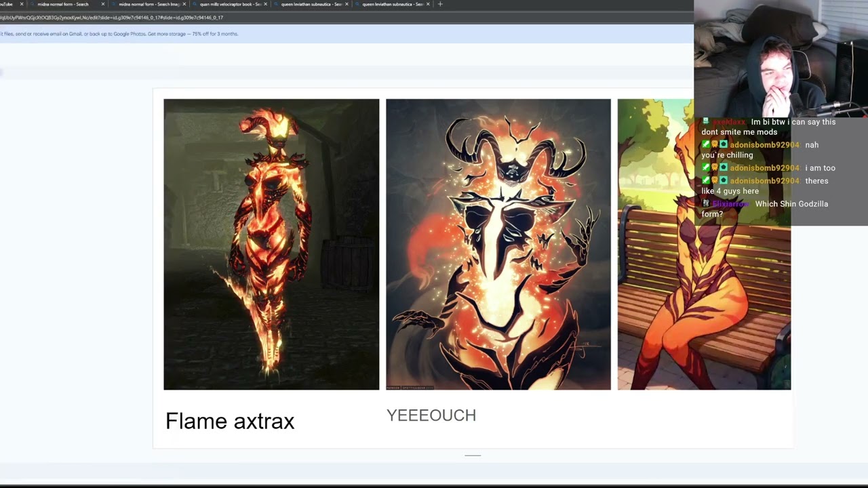Screen dimensions: 868x488
Task: Close 'midna normal form - Search' tab
Action: pyautogui.click(x=103, y=4)
